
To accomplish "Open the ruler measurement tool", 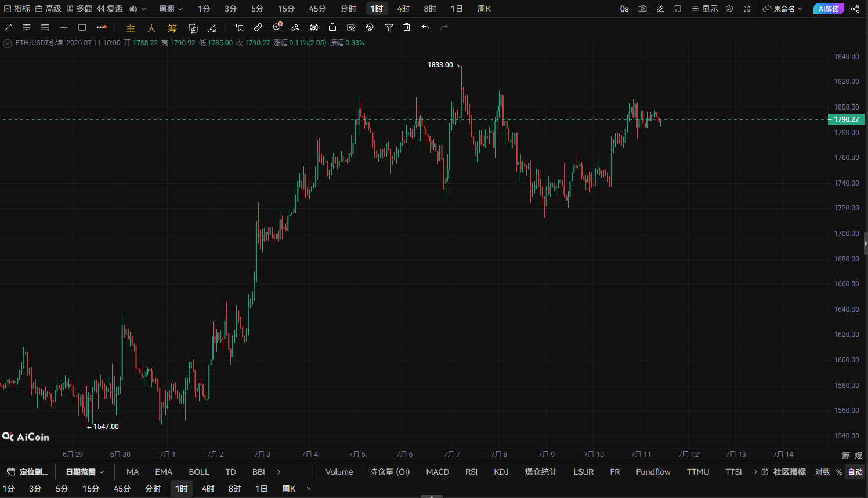I will 258,27.
